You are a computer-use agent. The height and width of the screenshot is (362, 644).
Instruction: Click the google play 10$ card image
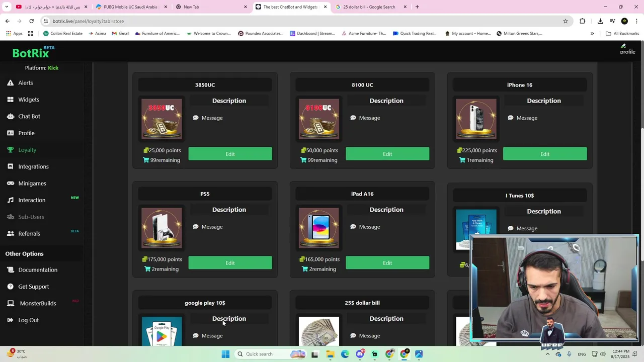pos(162,331)
